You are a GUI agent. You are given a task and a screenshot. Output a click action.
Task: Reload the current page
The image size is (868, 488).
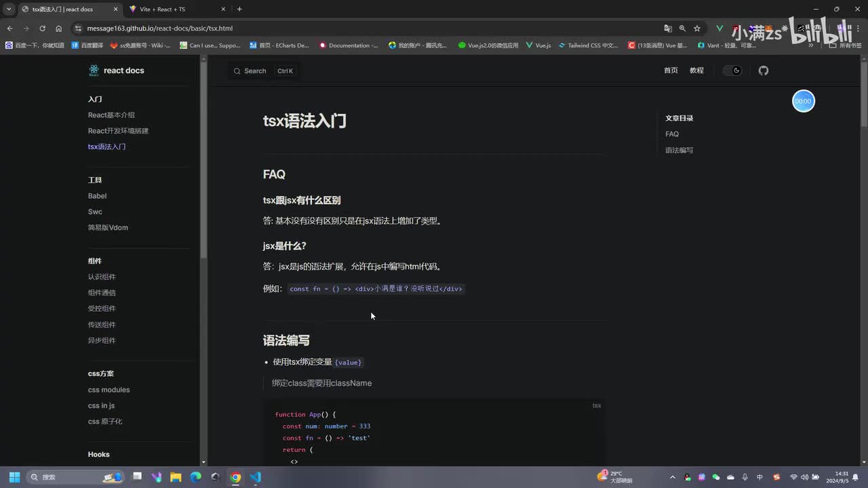tap(42, 28)
